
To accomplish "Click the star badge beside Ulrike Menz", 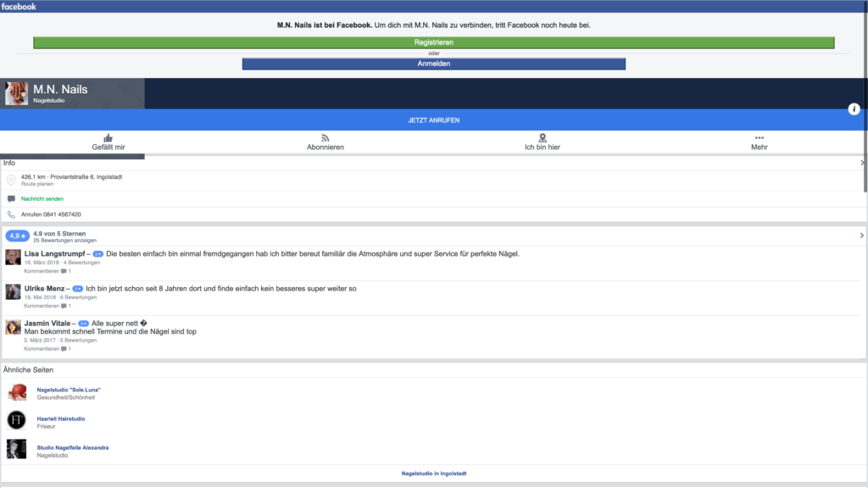I will 77,289.
